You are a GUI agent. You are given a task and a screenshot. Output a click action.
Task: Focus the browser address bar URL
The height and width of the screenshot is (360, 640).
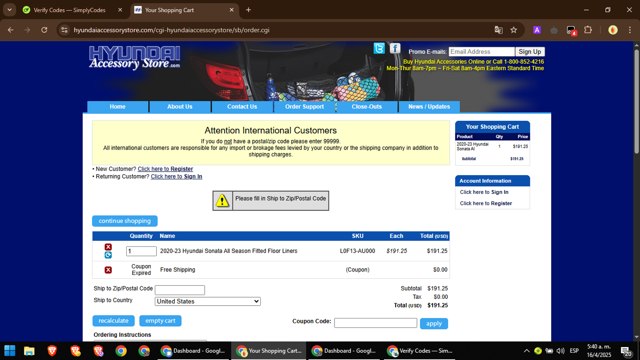pyautogui.click(x=171, y=30)
